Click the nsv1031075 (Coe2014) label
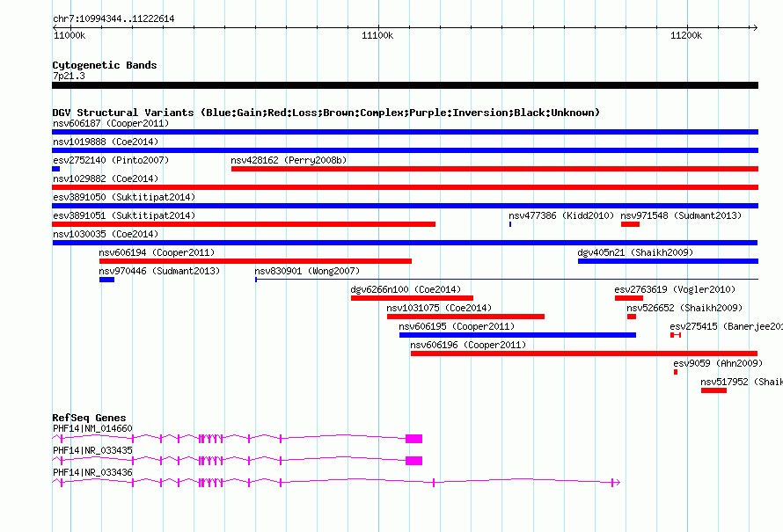The width and height of the screenshot is (783, 532). [439, 308]
